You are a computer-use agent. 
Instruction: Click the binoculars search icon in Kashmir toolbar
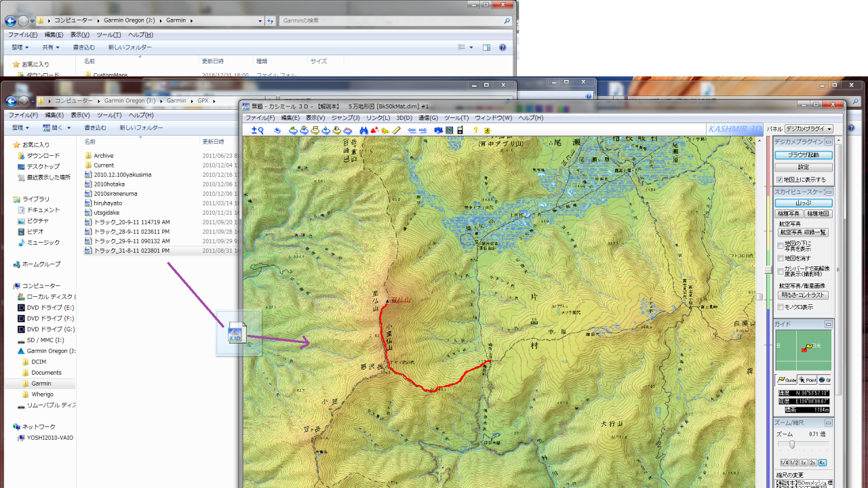(364, 130)
